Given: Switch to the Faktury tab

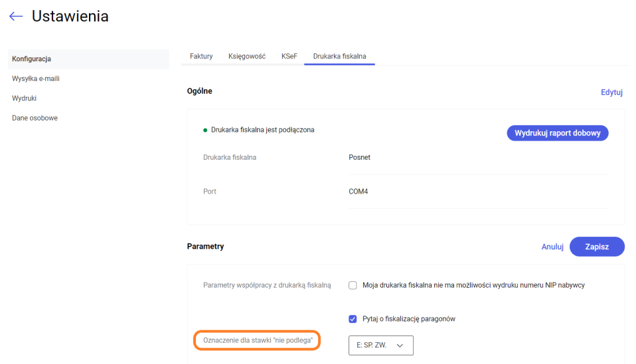Looking at the screenshot, I should pos(201,56).
